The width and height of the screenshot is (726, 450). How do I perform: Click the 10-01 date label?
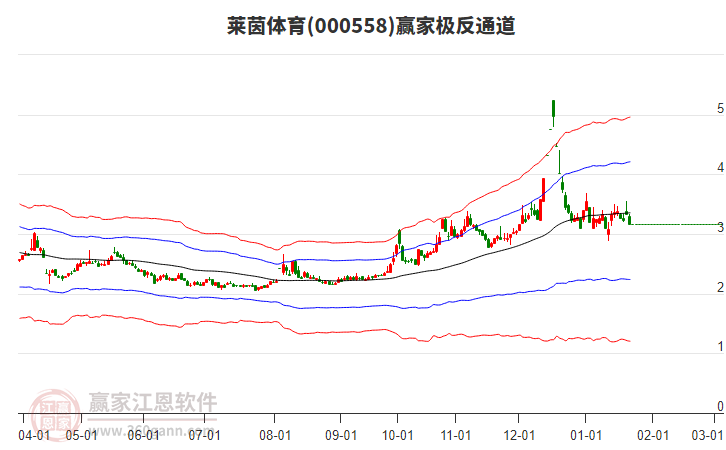397,436
